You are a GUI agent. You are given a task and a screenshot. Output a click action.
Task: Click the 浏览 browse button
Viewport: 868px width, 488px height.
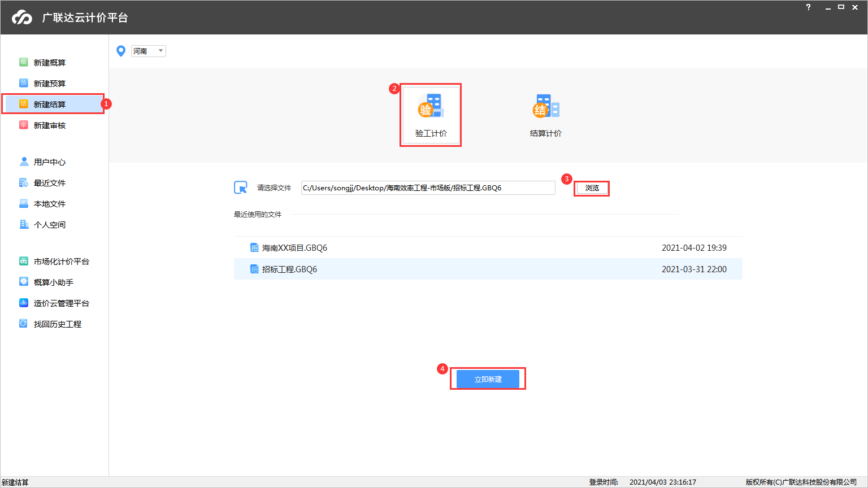click(x=592, y=188)
